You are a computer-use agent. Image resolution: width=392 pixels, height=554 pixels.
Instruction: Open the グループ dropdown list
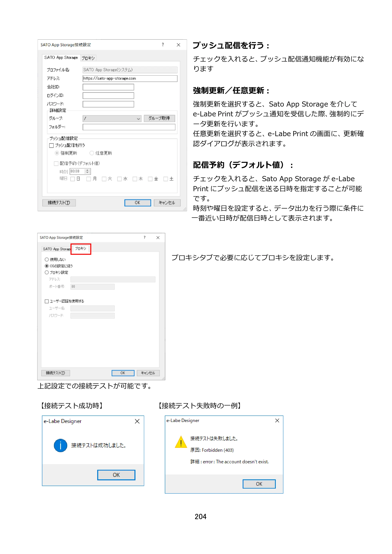(x=112, y=119)
